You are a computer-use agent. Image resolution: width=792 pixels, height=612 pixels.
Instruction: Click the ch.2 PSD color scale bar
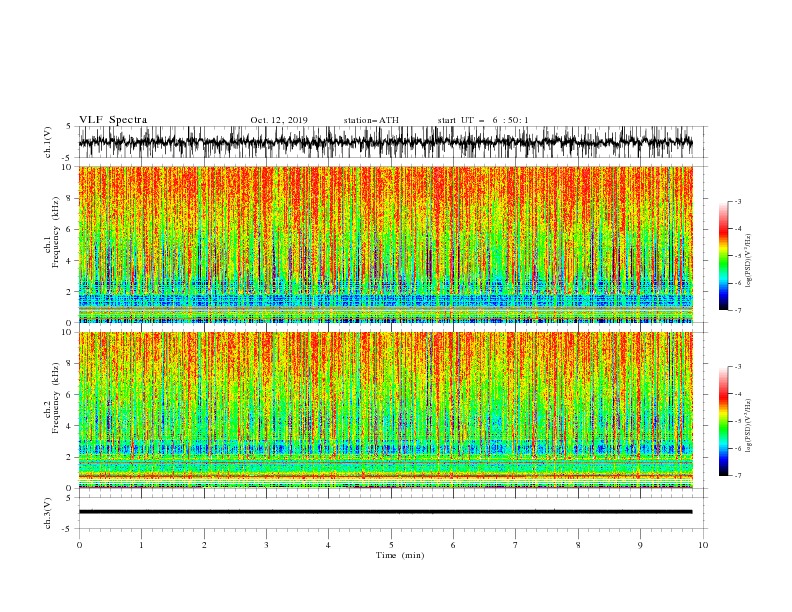(x=723, y=421)
